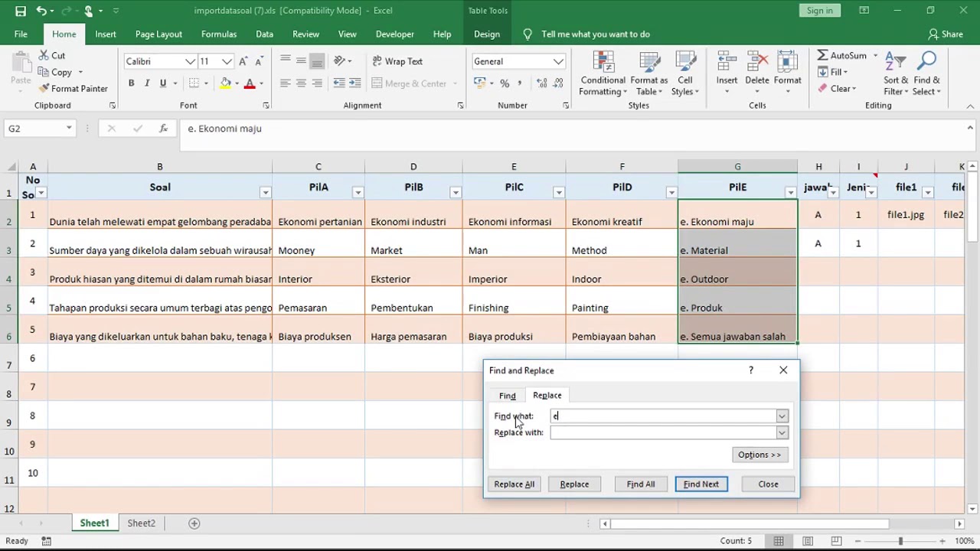The width and height of the screenshot is (980, 551).
Task: Click the Format Painter brush
Action: [x=44, y=89]
